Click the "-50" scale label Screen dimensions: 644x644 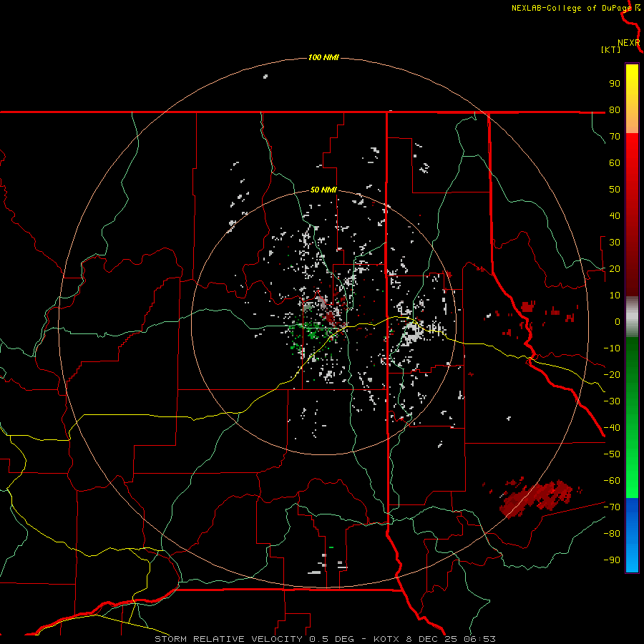coord(612,454)
